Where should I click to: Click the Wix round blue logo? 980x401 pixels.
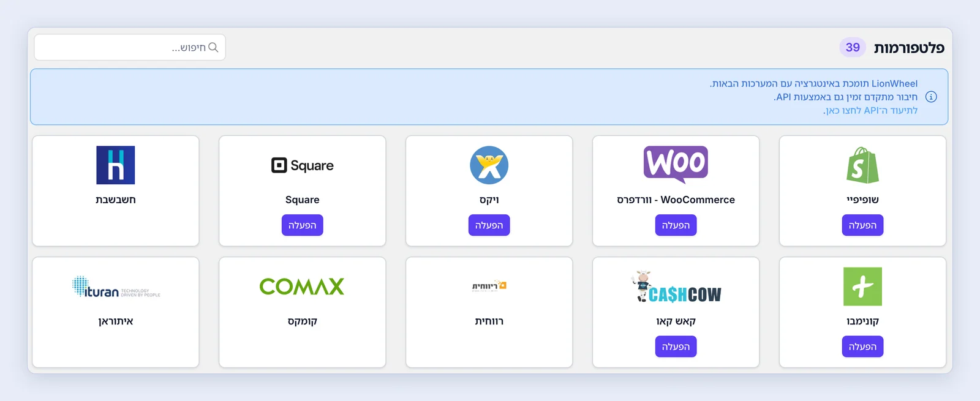489,165
